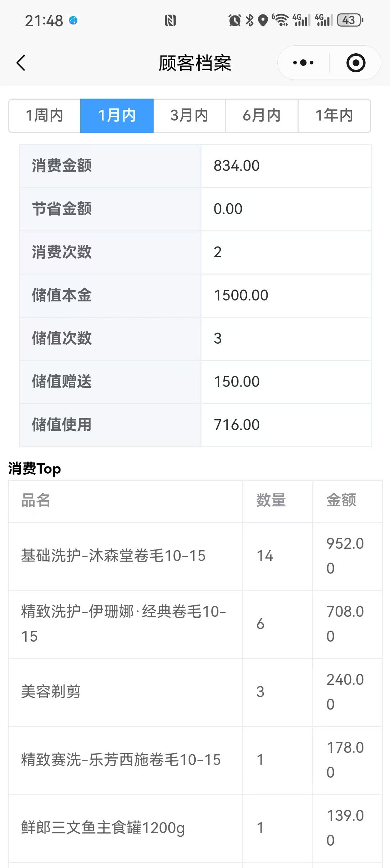
Task: Tap the Wi-Fi status icon
Action: click(x=281, y=20)
